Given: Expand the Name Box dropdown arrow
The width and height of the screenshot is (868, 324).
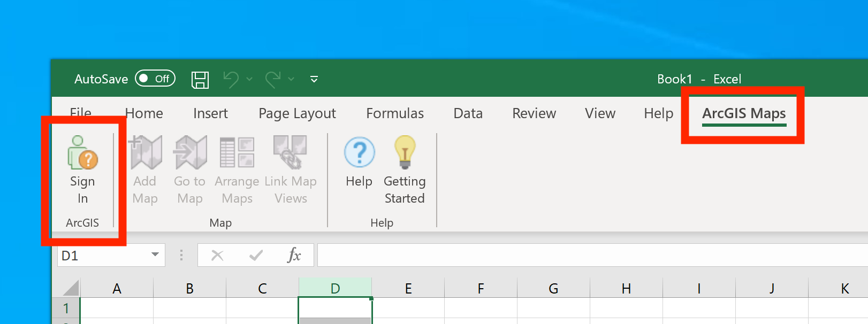Looking at the screenshot, I should (x=155, y=254).
